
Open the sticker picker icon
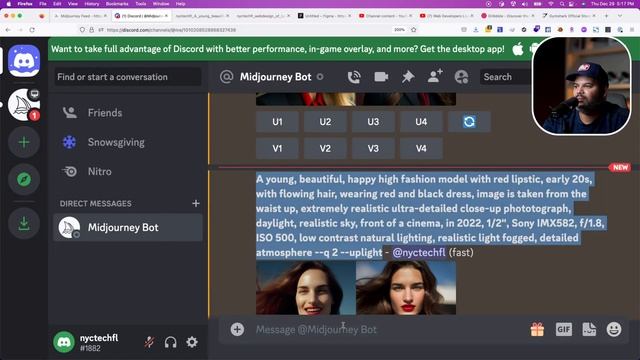point(589,329)
